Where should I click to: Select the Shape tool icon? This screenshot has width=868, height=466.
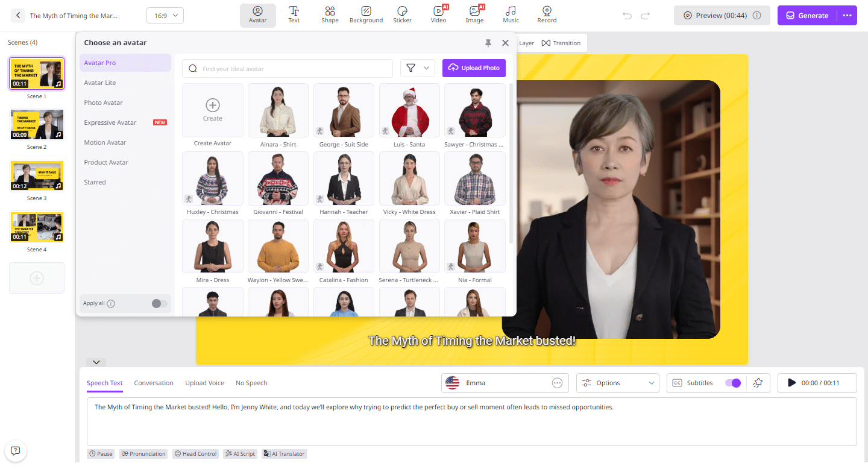[x=330, y=15]
